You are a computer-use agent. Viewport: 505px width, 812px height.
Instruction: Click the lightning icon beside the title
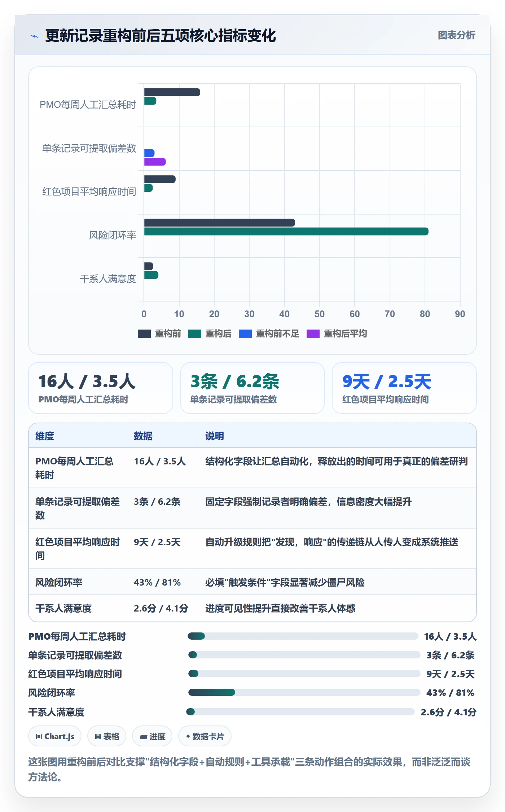coord(34,36)
